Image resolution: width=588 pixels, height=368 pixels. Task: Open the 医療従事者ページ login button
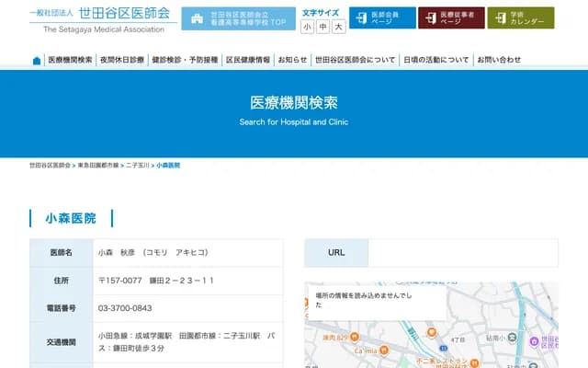pos(450,18)
